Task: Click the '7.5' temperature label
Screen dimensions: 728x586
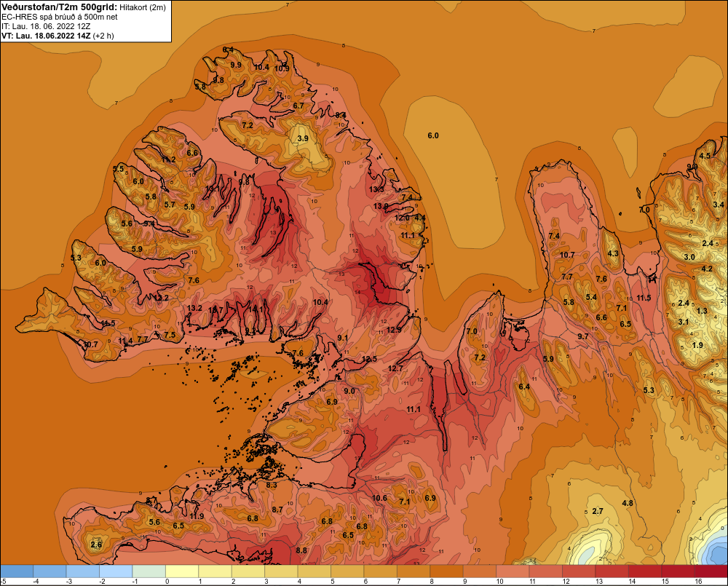Action: (x=170, y=336)
